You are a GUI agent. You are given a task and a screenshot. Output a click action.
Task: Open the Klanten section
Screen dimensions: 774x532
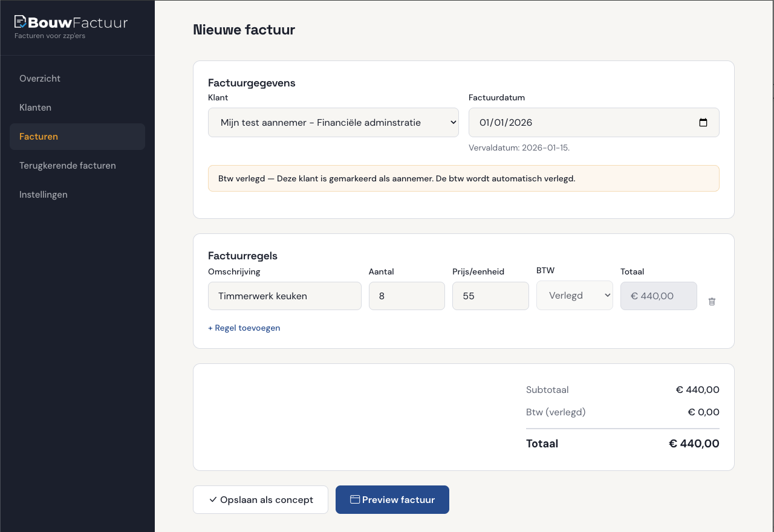point(35,108)
